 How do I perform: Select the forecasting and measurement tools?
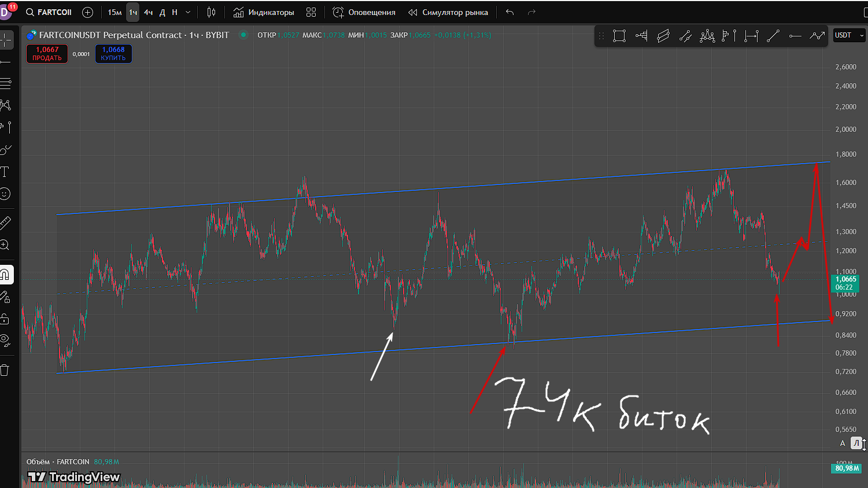[6, 127]
